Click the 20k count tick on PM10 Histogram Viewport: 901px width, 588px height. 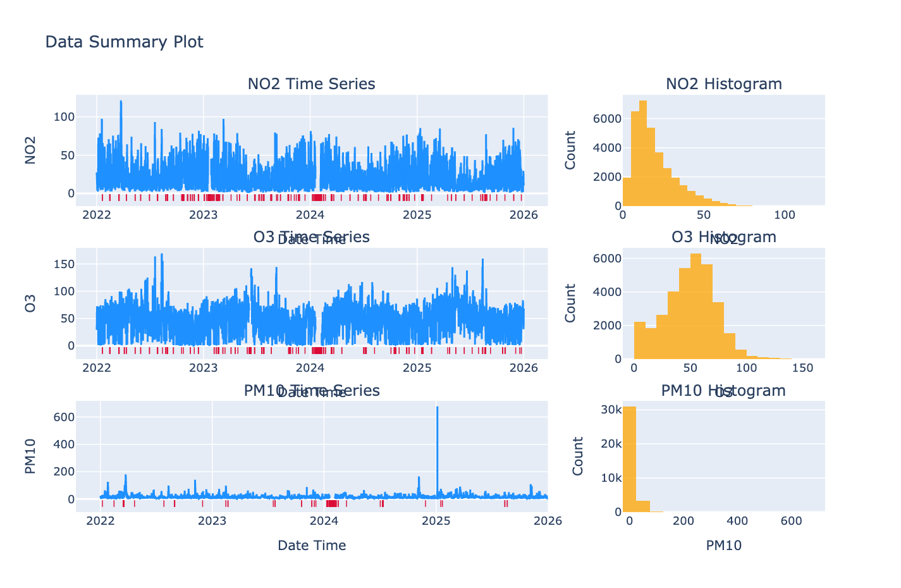(610, 444)
